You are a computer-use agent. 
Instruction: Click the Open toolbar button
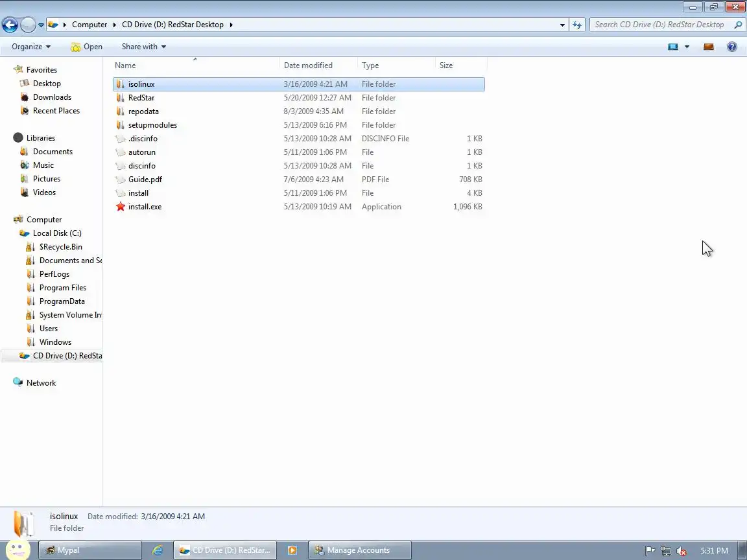click(86, 47)
